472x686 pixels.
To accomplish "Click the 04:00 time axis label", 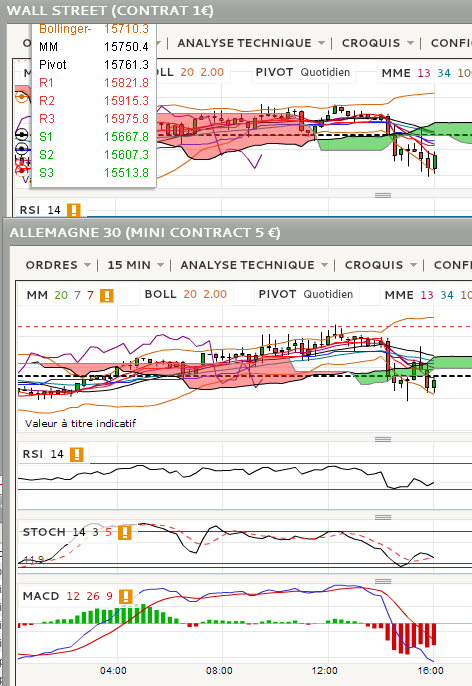I will point(113,671).
